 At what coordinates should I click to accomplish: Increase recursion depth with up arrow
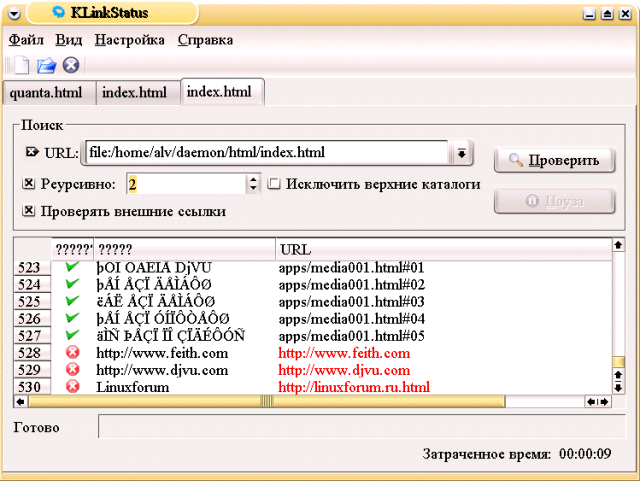pyautogui.click(x=253, y=179)
